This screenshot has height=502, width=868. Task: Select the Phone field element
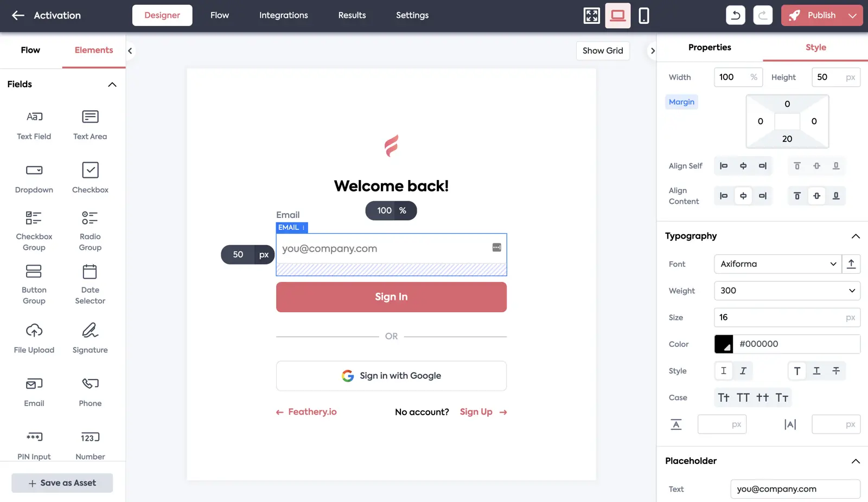[90, 392]
